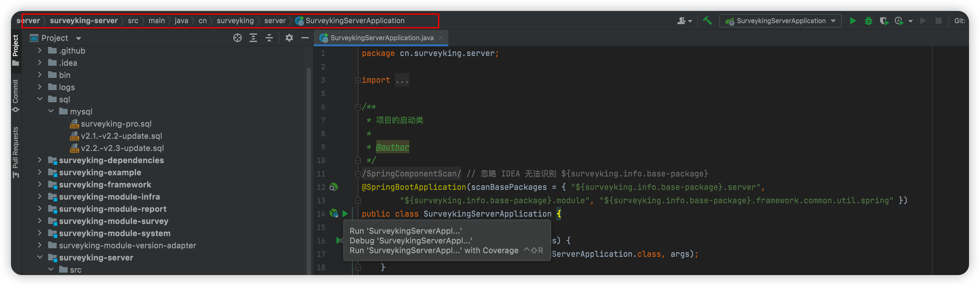Open SurveykingServerApplication run configuration dropdown
This screenshot has width=980, height=286.
pyautogui.click(x=780, y=21)
